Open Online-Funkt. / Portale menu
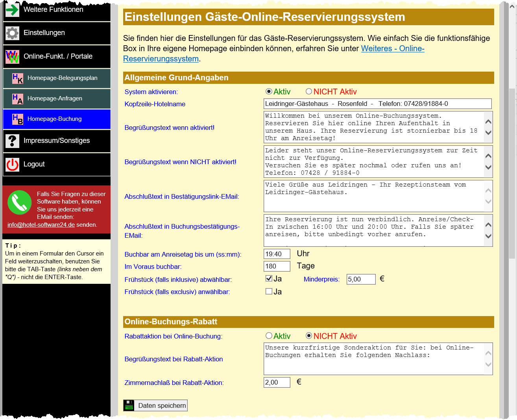Viewport: 517px width, 420px height. coord(57,57)
